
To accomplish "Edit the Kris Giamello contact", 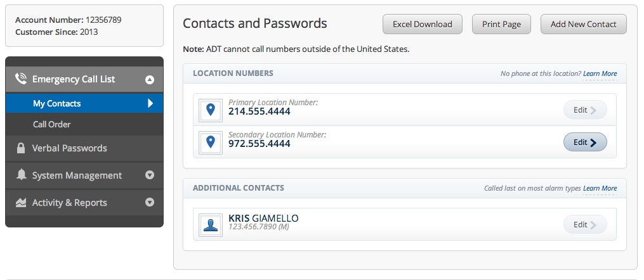I will click(x=585, y=224).
